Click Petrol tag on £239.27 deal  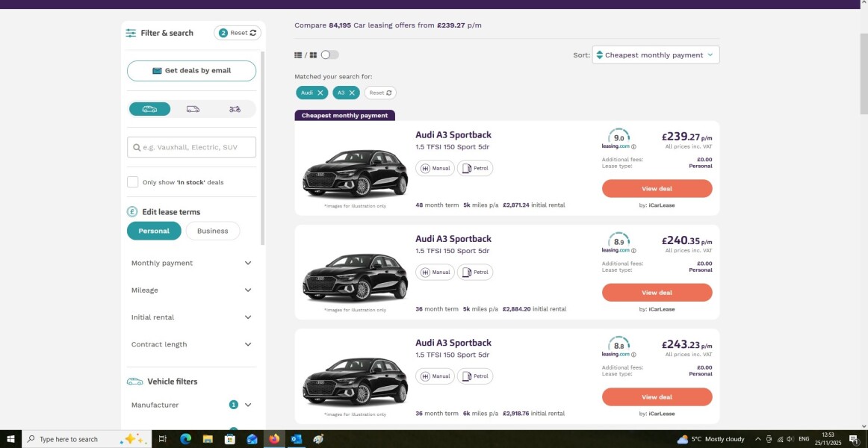tap(475, 168)
